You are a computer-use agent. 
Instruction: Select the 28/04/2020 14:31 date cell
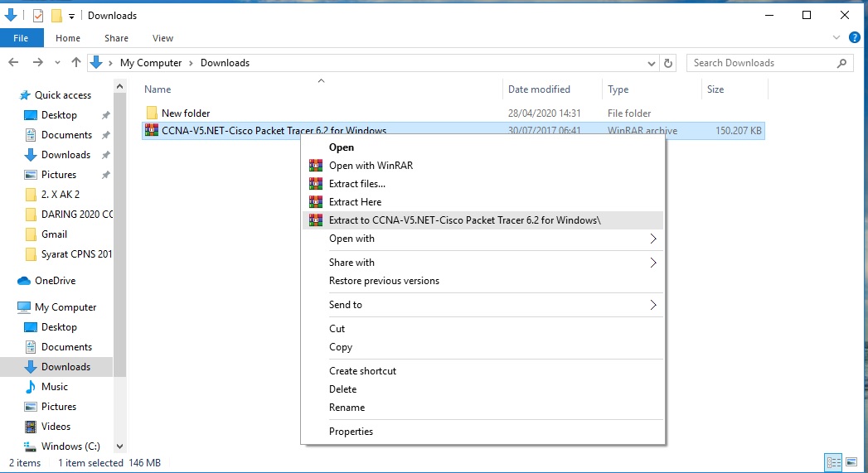544,113
